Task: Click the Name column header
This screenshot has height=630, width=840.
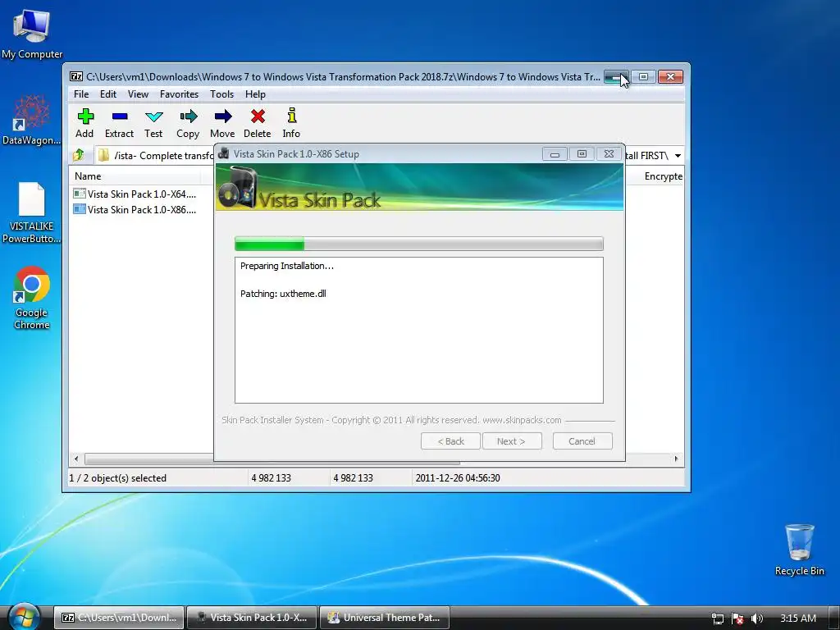Action: pyautogui.click(x=87, y=176)
